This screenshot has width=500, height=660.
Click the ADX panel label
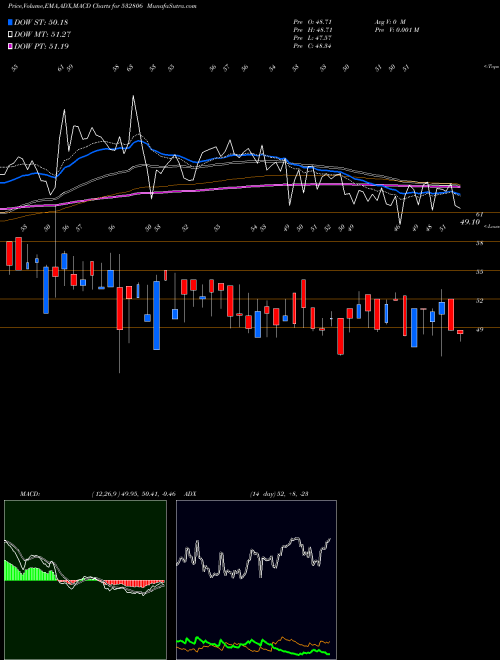(190, 494)
